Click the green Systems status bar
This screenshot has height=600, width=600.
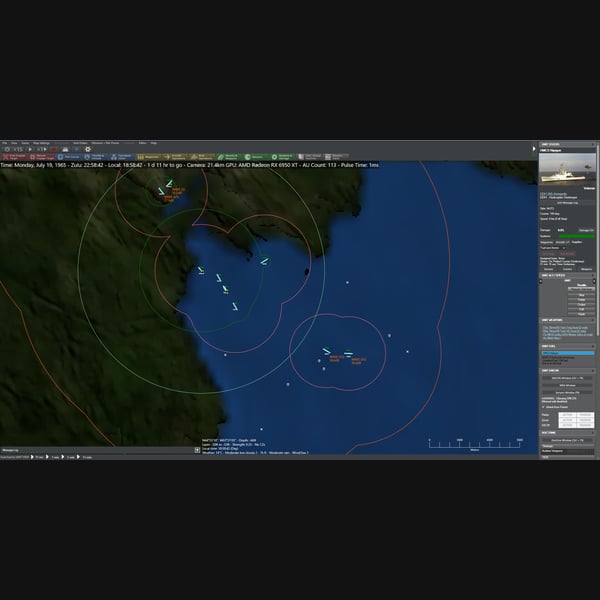tap(577, 236)
